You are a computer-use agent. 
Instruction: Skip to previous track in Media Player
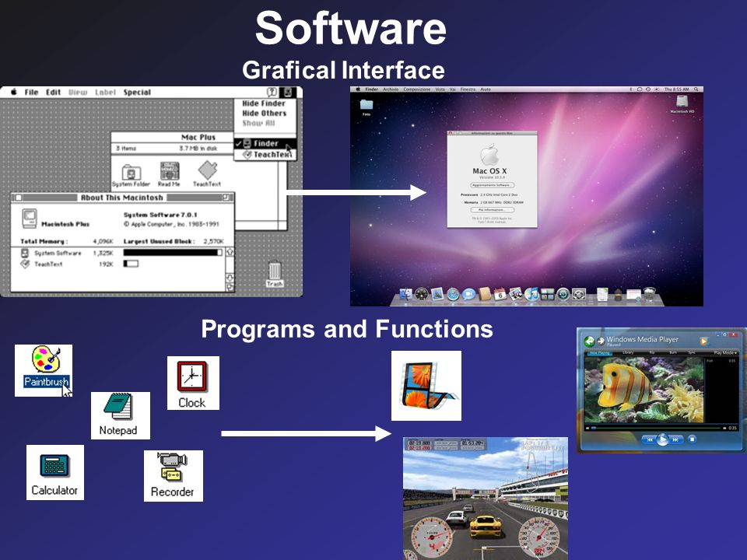[649, 439]
